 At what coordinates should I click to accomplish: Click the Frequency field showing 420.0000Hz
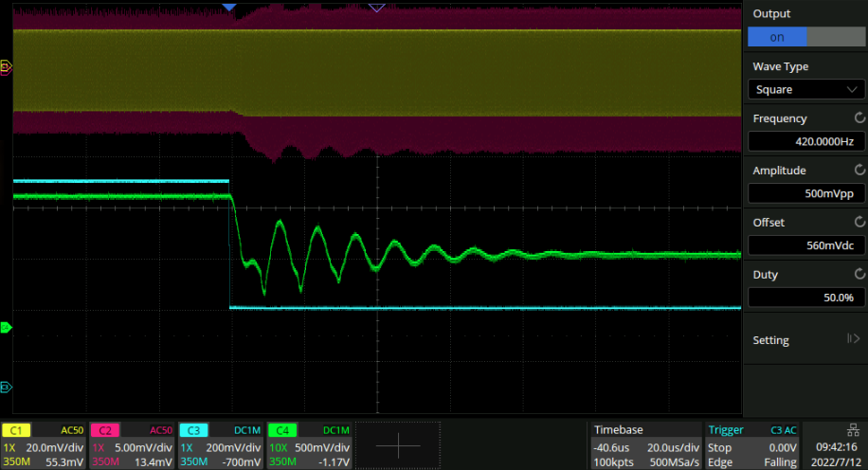tap(805, 142)
